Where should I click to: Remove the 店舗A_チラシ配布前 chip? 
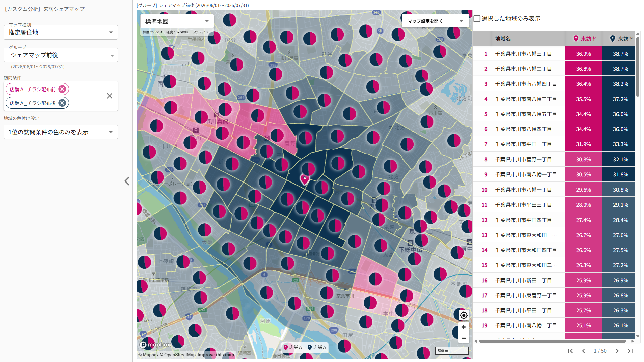[x=62, y=89]
